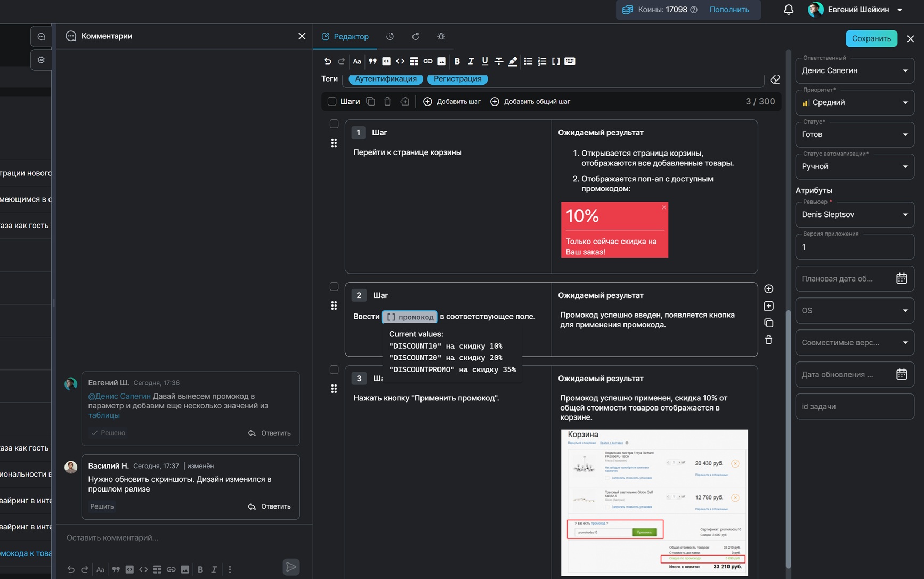Apply inline code formatting in editor toolbar
Screen dimensions: 924x579
[x=400, y=61]
